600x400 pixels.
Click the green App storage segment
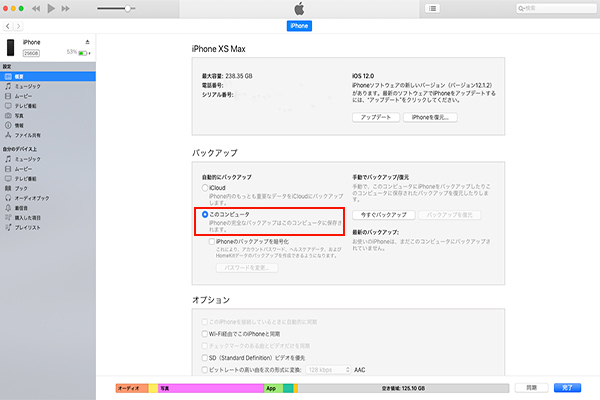(274, 388)
